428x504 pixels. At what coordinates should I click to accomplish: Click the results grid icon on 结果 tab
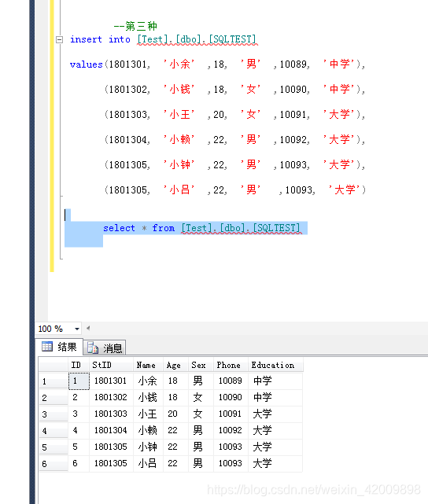pyautogui.click(x=47, y=347)
